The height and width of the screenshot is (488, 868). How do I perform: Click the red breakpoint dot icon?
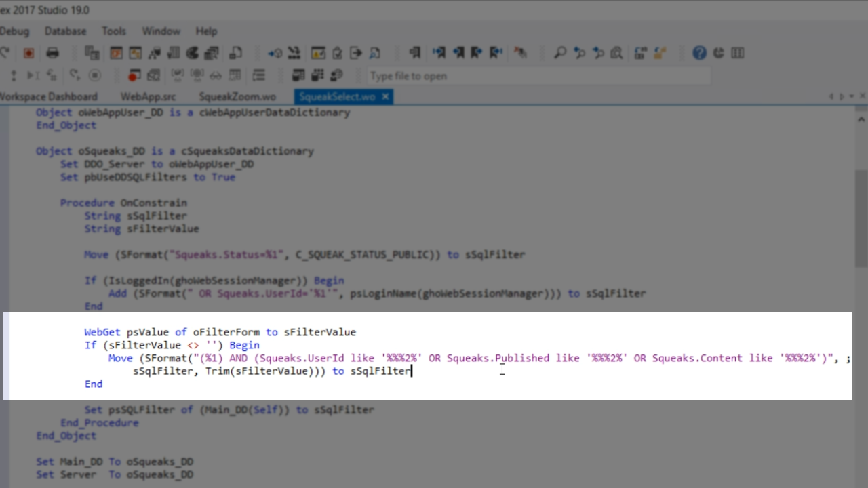coord(134,75)
